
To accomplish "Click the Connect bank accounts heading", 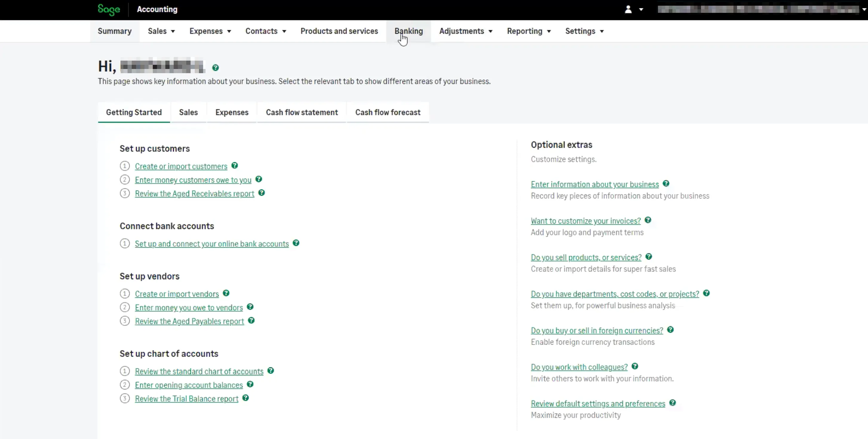I will [x=167, y=226].
